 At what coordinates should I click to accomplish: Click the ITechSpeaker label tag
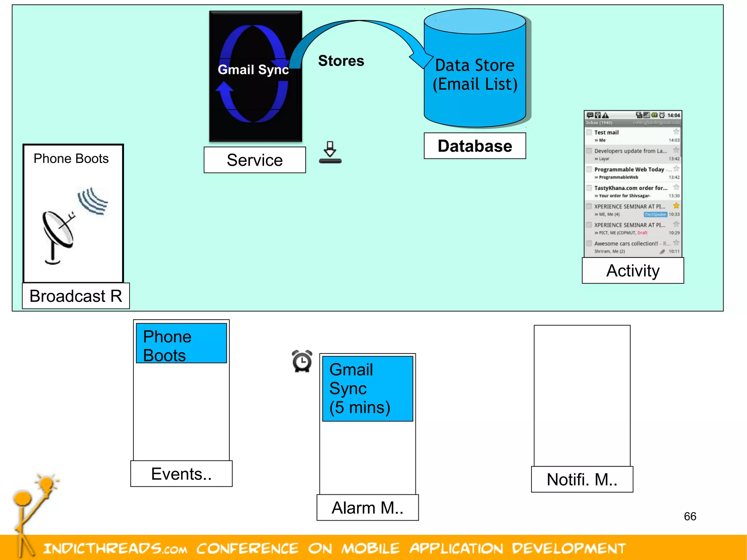coord(655,215)
